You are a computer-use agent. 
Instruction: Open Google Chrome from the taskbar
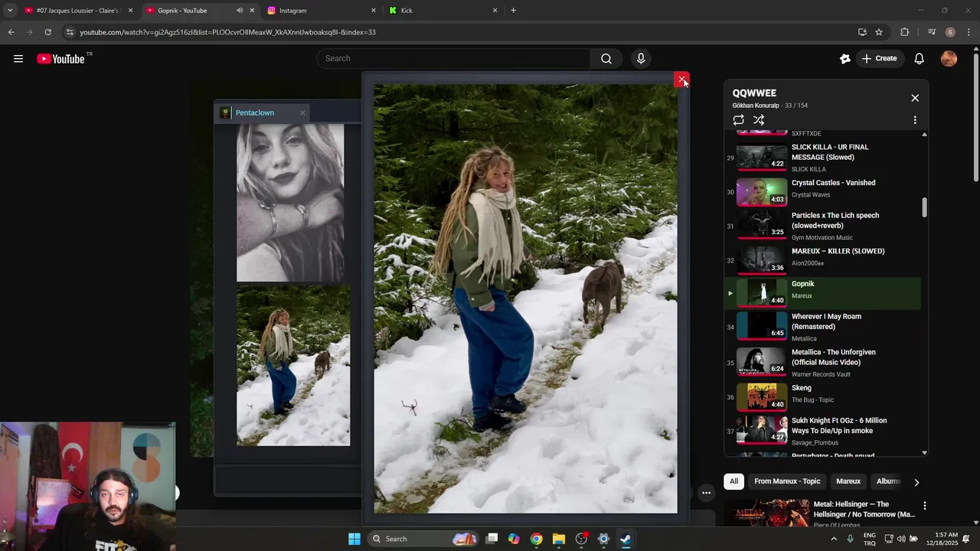[x=537, y=539]
